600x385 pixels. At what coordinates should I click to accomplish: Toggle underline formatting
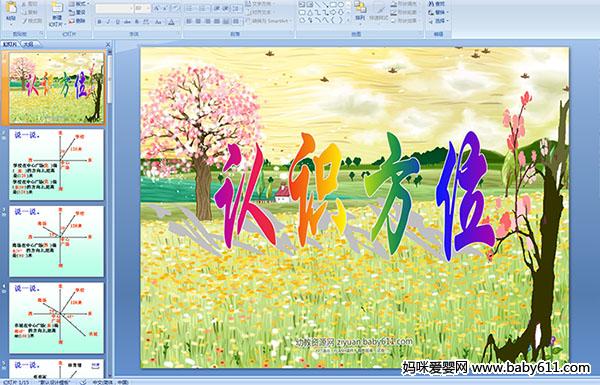click(x=118, y=22)
